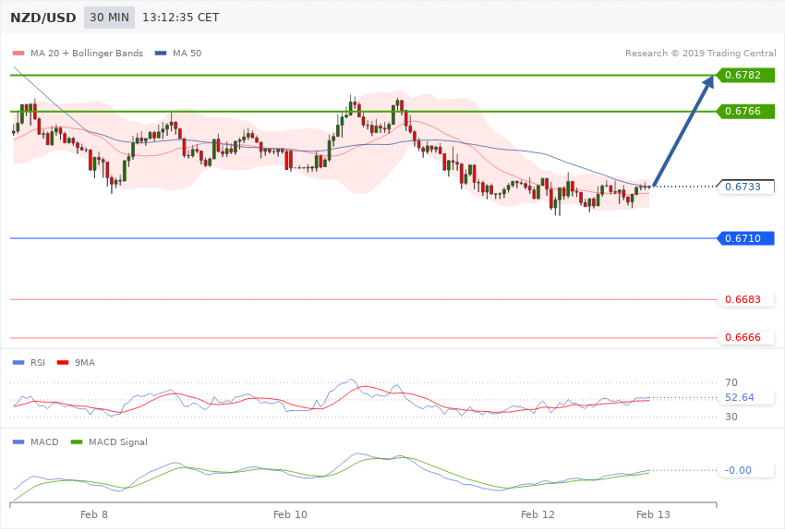Click the 0.6733 current price tag
The image size is (785, 532).
pyautogui.click(x=745, y=187)
